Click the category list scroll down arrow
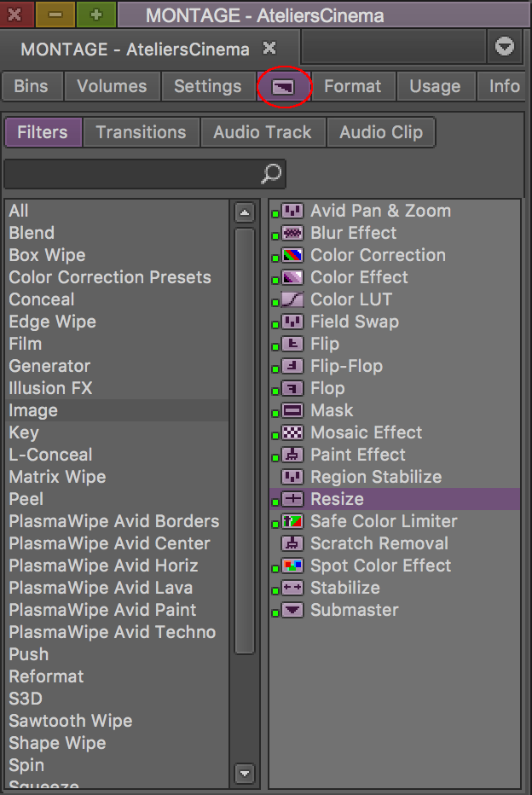The image size is (532, 795). [x=245, y=775]
